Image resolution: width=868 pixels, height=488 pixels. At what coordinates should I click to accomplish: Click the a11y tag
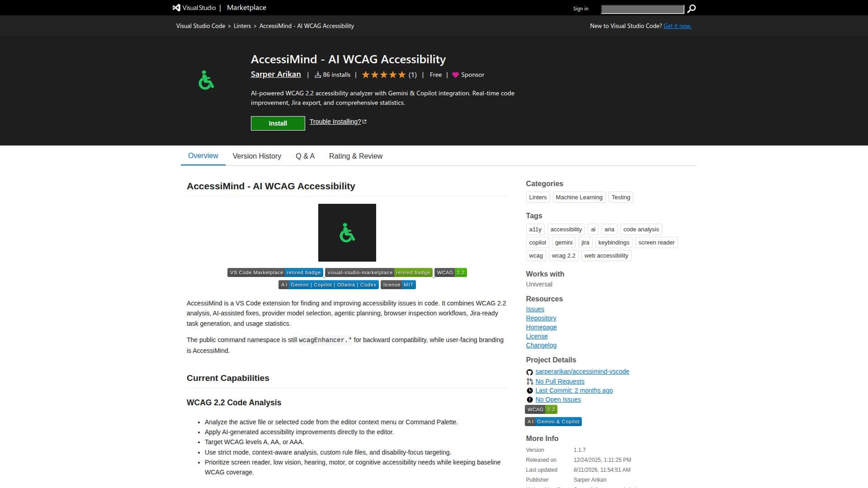(x=535, y=230)
